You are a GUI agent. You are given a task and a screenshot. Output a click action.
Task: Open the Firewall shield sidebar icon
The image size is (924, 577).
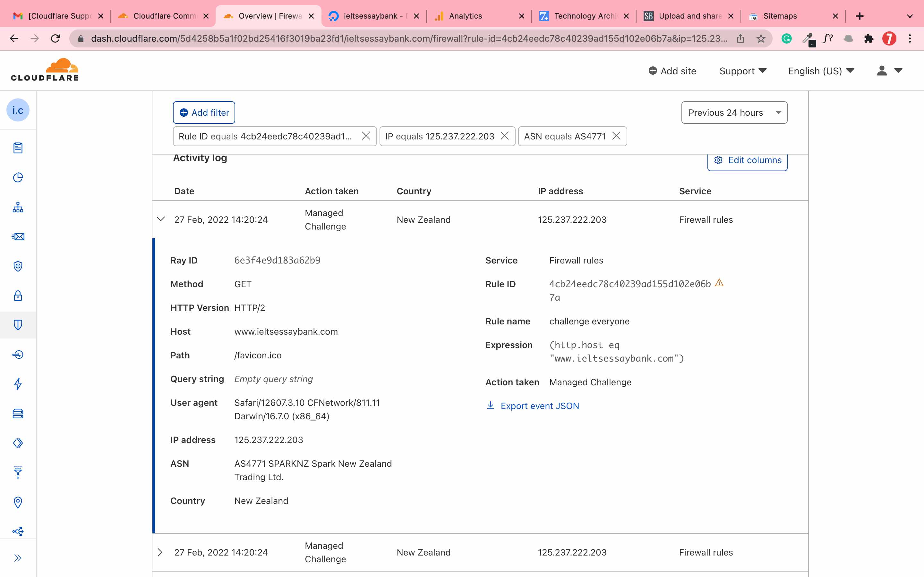coord(18,325)
